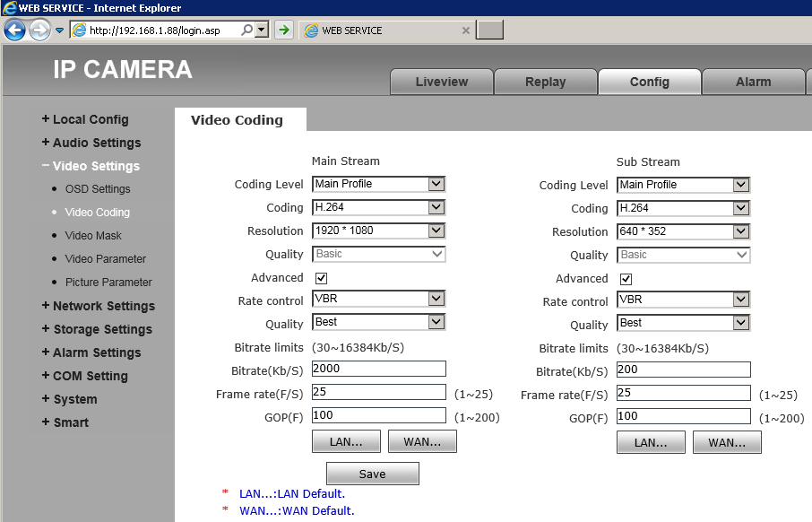Toggle Sub Stream Advanced checkbox
812x522 pixels.
point(626,280)
